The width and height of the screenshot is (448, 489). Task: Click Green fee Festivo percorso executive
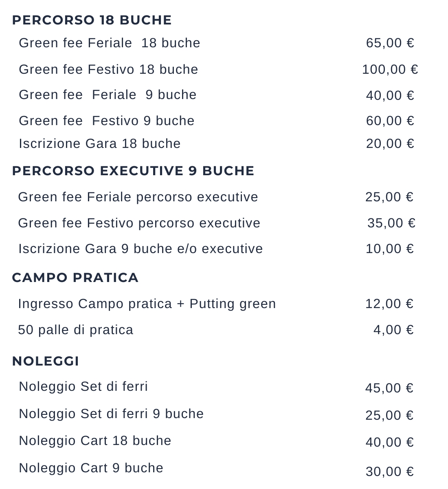[139, 223]
